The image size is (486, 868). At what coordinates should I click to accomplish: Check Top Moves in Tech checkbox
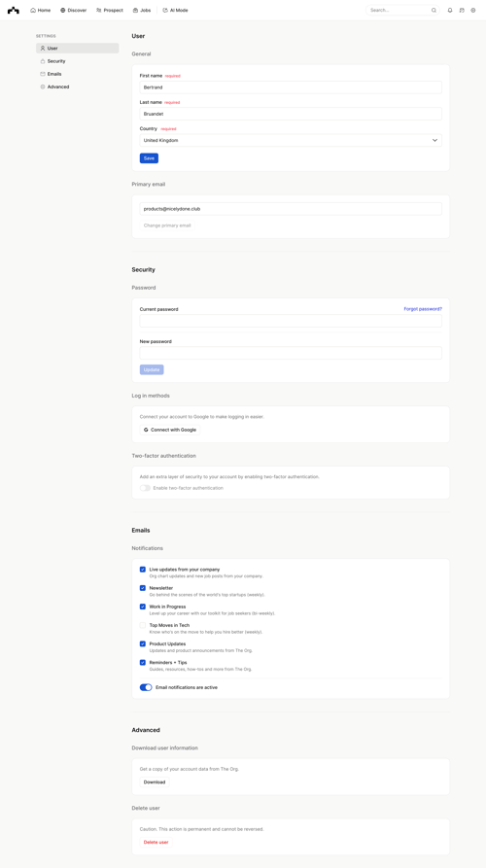click(x=143, y=625)
